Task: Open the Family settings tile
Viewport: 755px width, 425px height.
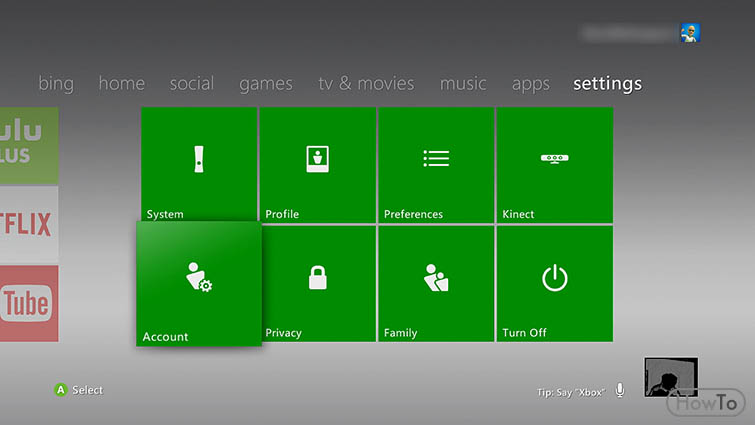Action: click(436, 284)
